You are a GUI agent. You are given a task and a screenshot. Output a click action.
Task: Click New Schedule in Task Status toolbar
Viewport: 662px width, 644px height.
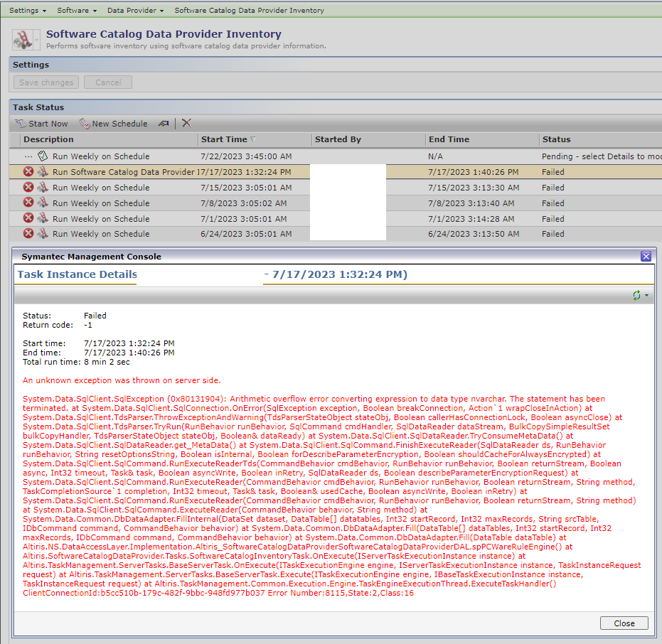coord(113,124)
